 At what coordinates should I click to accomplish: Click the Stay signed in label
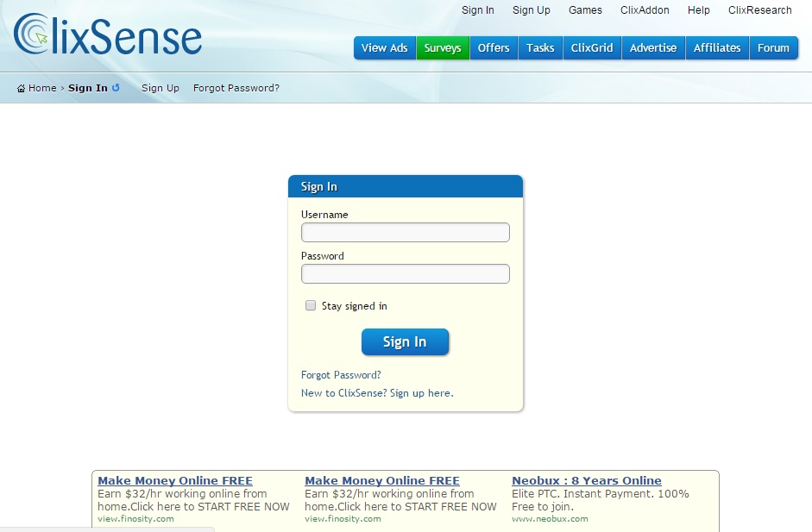pos(354,306)
